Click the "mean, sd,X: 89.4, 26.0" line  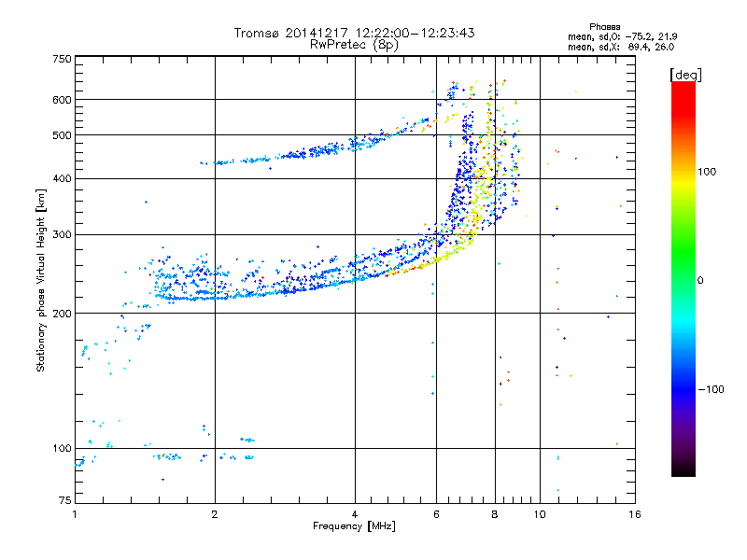tap(621, 47)
